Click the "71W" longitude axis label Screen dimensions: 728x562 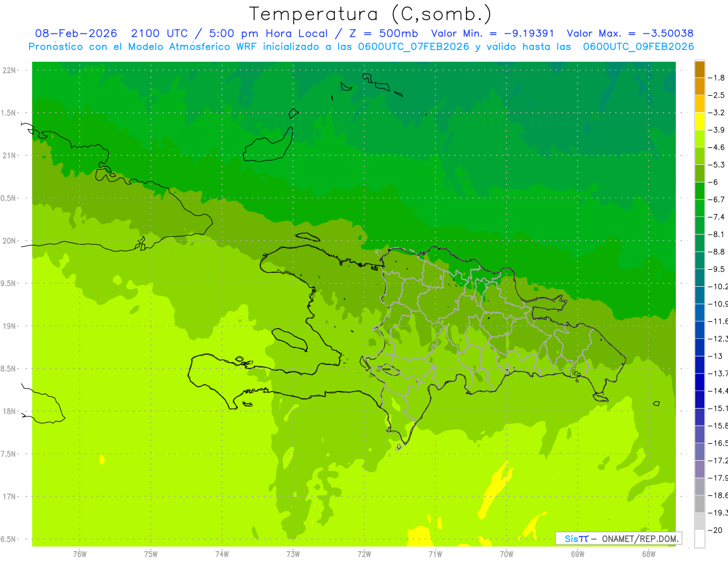pyautogui.click(x=435, y=554)
